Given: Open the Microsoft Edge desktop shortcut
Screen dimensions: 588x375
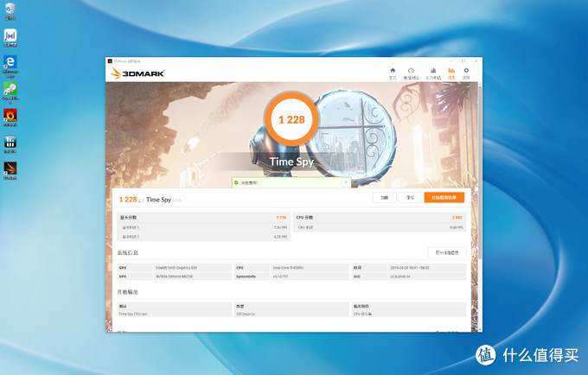Looking at the screenshot, I should click(x=10, y=67).
